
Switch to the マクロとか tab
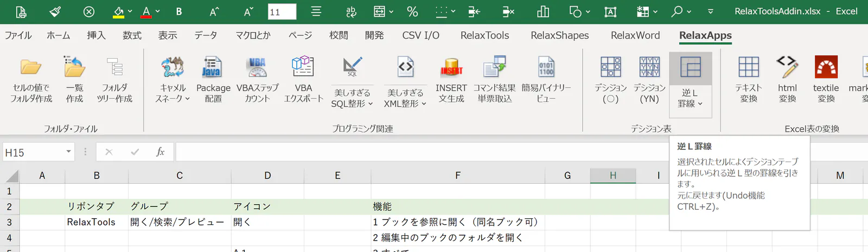[253, 35]
